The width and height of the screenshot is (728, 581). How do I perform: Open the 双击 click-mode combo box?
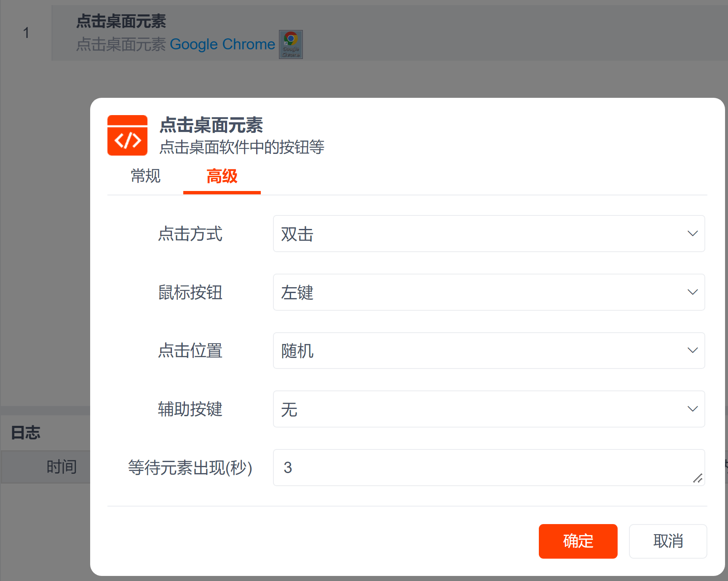[489, 234]
